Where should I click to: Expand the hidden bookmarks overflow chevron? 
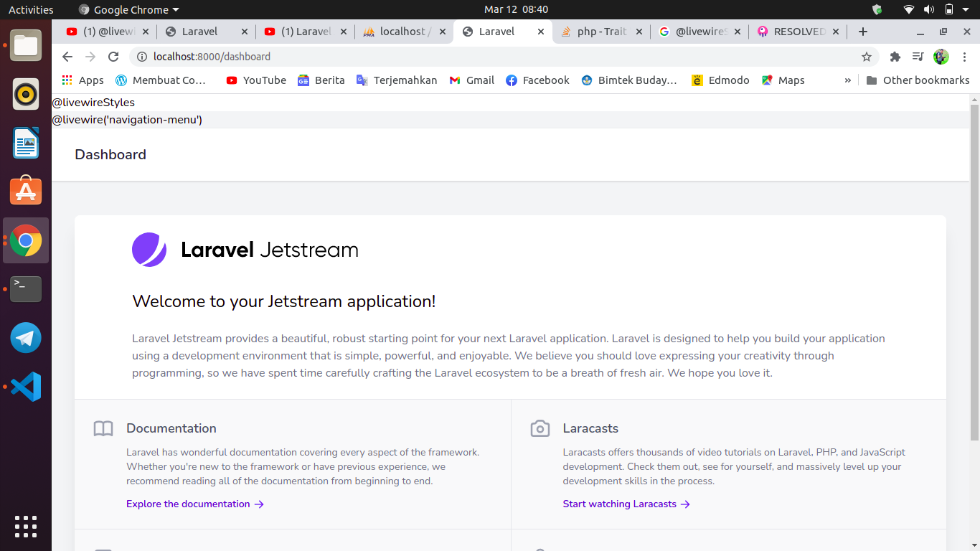(x=848, y=80)
